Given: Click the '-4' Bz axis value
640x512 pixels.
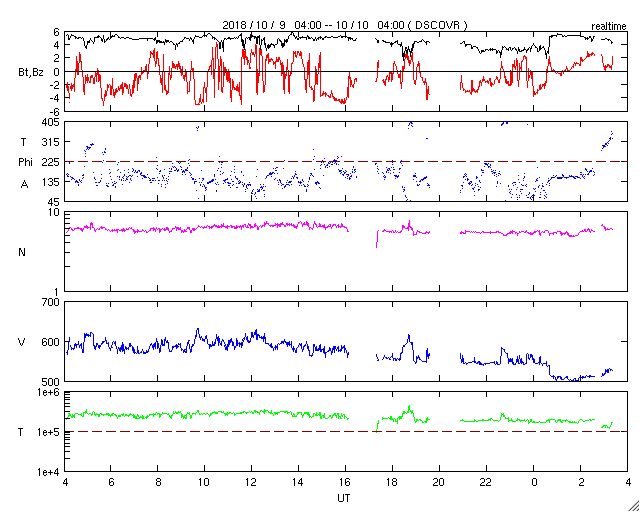Looking at the screenshot, I should [55, 98].
